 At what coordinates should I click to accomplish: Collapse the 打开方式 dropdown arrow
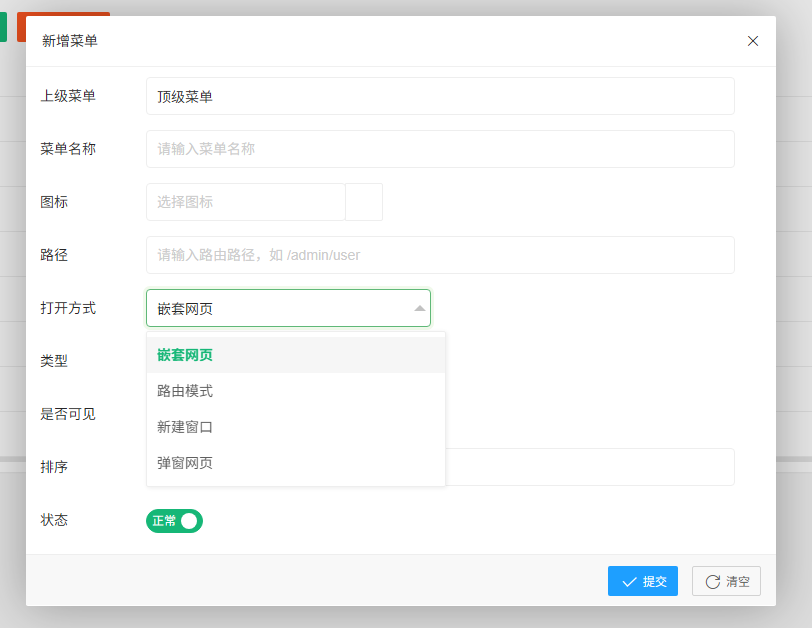pos(419,309)
